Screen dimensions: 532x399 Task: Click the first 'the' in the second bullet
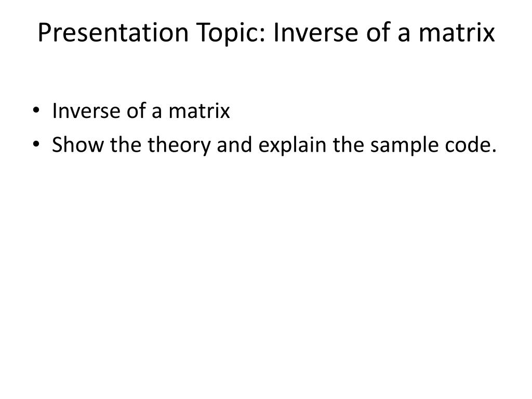pos(126,144)
